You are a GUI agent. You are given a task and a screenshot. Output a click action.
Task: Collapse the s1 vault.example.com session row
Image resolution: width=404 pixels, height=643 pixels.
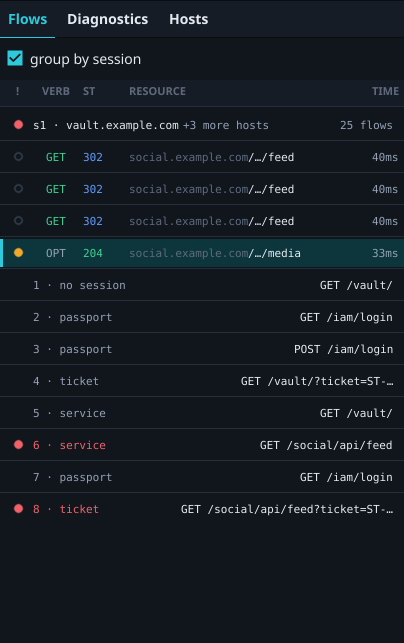pyautogui.click(x=202, y=125)
